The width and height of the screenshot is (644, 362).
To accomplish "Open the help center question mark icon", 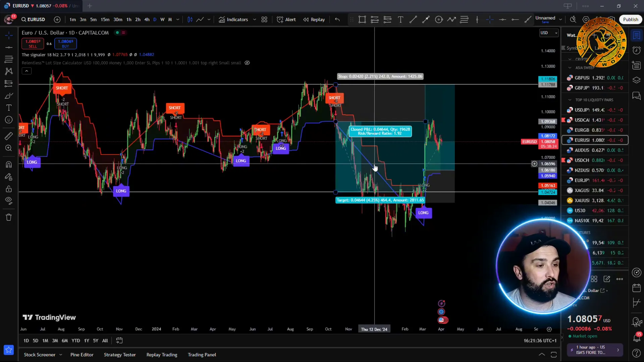I will tap(636, 353).
